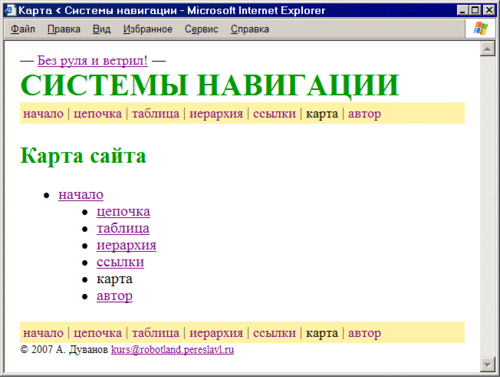This screenshot has width=500, height=377.
Task: Click the kurs@robotland.pereslavl.ru email link
Action: tap(172, 350)
